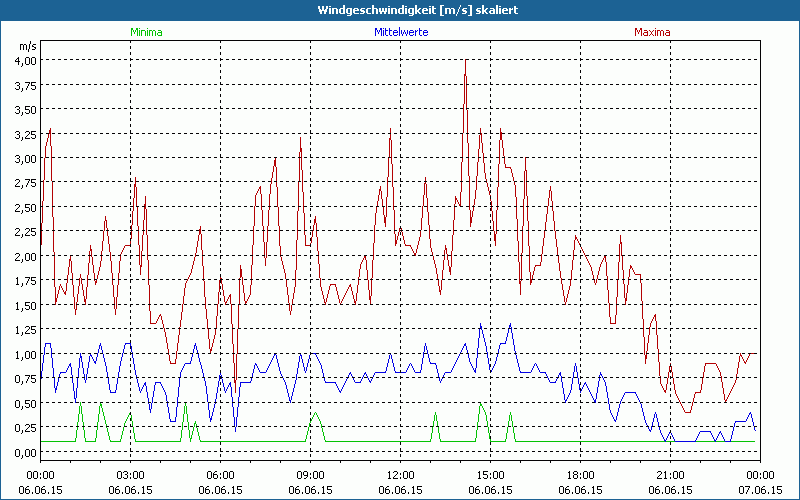The height and width of the screenshot is (500, 800).
Task: Click the 21:00 time axis label
Action: pos(670,475)
